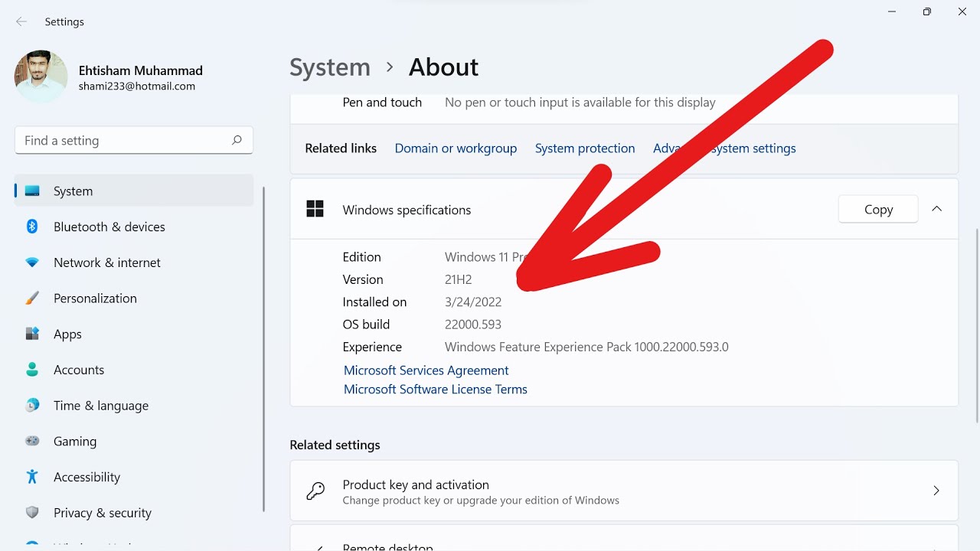
Task: Click the Accessibility figure icon
Action: coord(32,477)
